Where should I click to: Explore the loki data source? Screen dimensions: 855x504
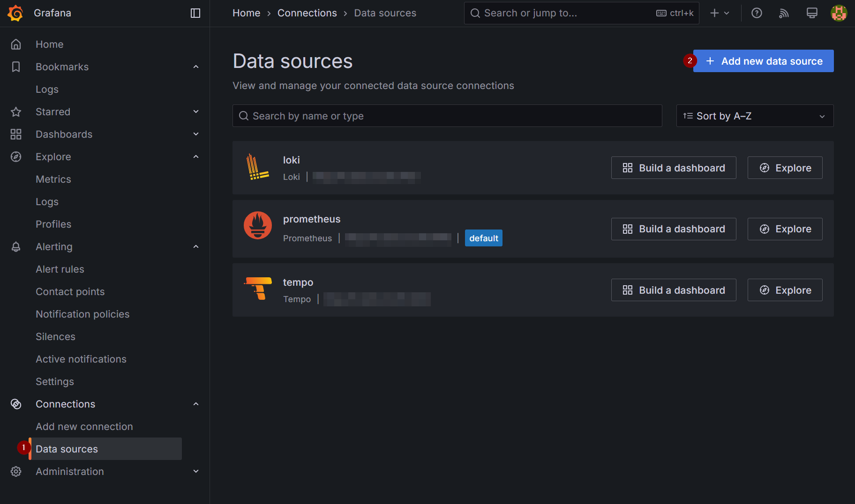[x=785, y=168]
